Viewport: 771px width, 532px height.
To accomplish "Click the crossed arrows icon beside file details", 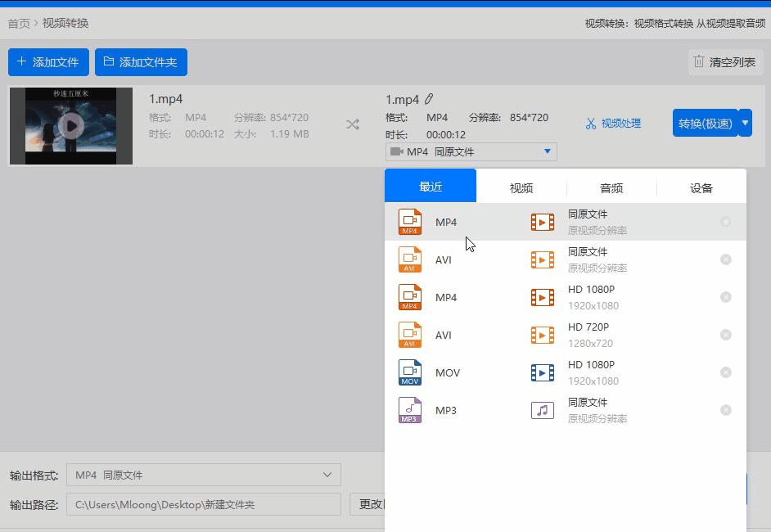I will coord(353,124).
